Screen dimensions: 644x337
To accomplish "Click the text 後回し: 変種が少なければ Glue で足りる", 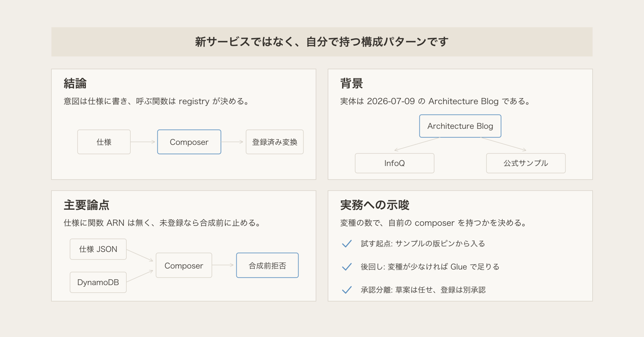I will [x=430, y=267].
